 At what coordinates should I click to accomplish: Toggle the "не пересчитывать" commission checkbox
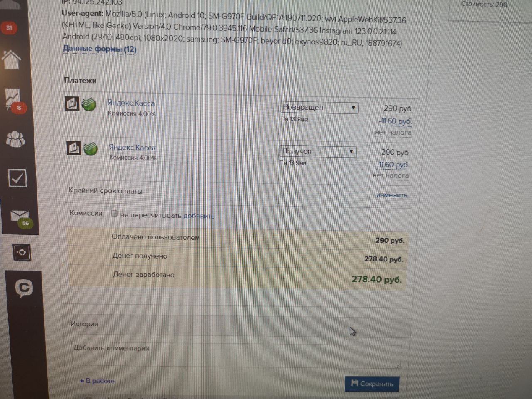point(114,214)
